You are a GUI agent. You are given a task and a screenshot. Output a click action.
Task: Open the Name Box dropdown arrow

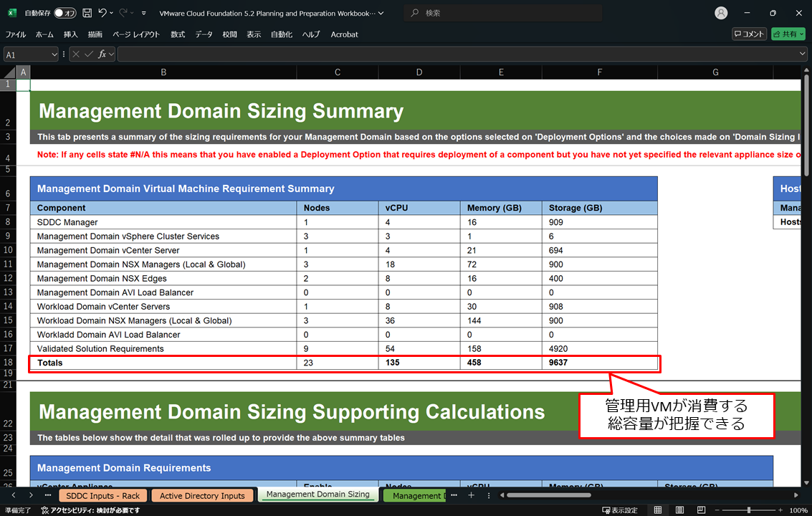pos(54,54)
